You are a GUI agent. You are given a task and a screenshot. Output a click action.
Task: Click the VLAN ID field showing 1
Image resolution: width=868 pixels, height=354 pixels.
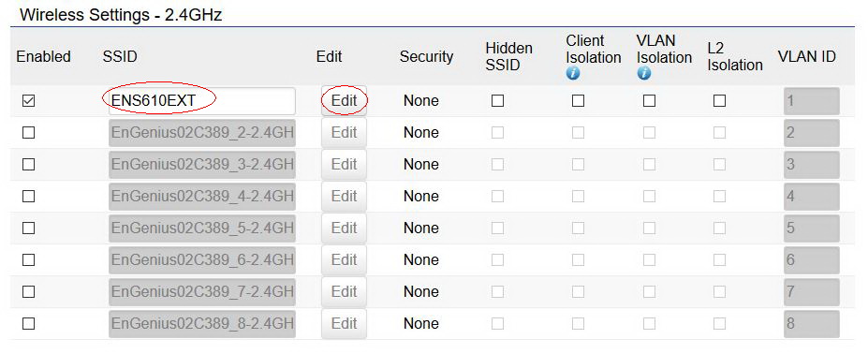(812, 101)
